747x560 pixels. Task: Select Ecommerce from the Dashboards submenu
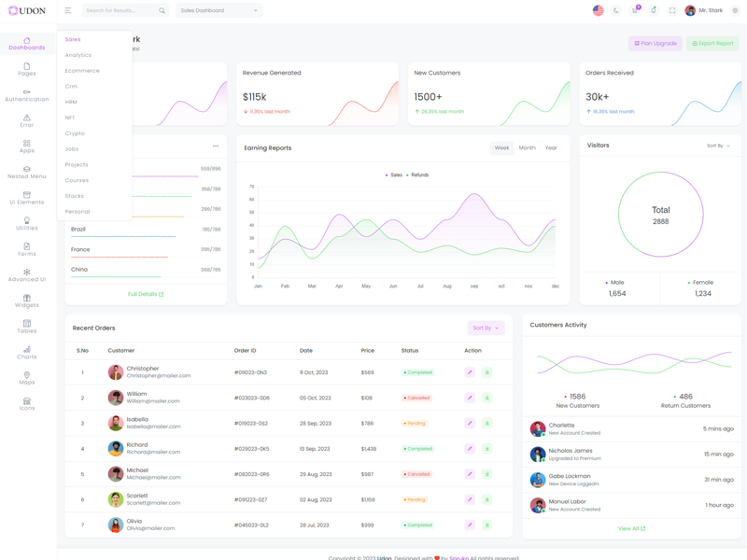(82, 71)
